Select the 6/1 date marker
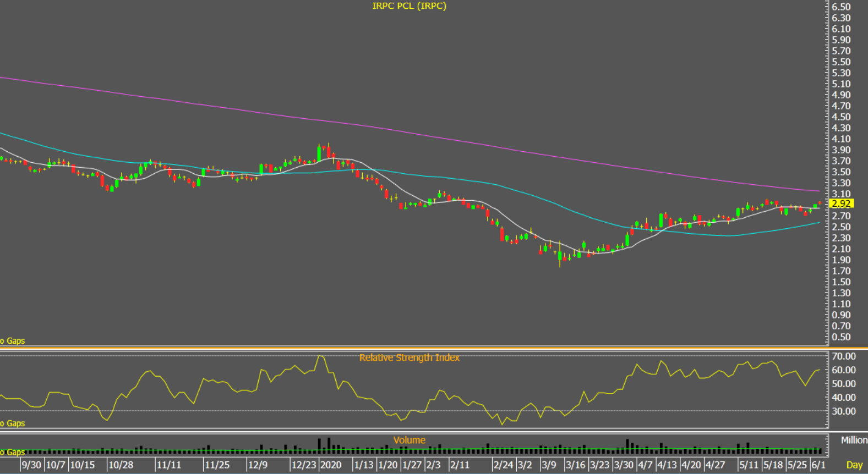 click(x=818, y=465)
